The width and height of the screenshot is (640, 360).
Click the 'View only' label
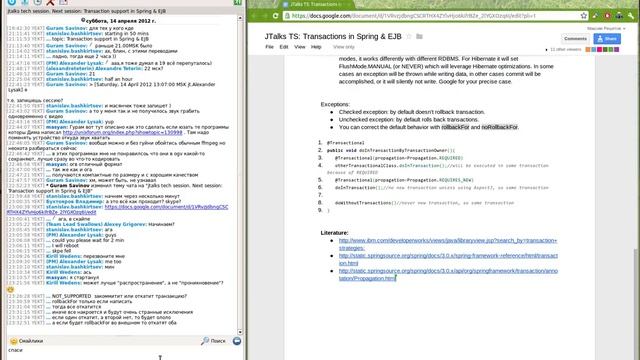[344, 47]
